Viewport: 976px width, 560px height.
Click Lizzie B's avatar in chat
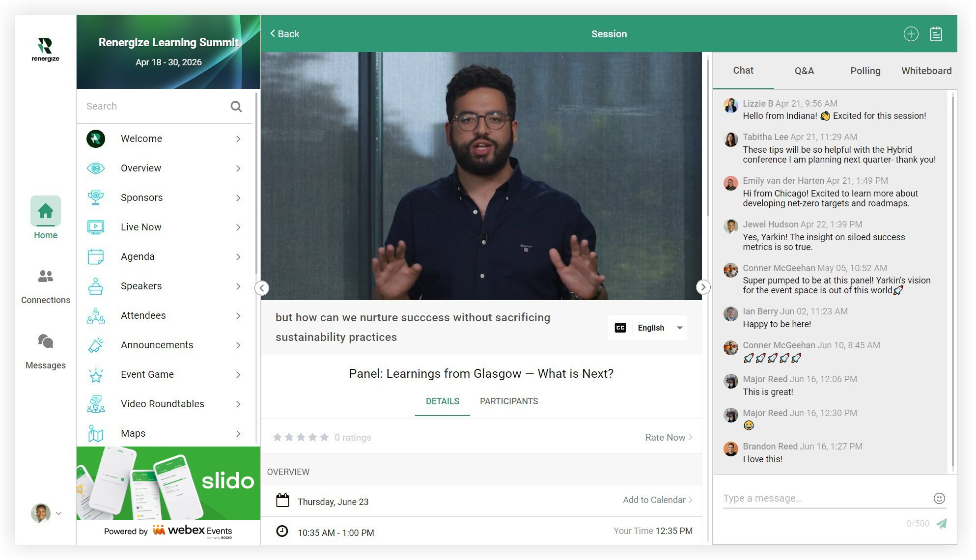[x=731, y=106]
